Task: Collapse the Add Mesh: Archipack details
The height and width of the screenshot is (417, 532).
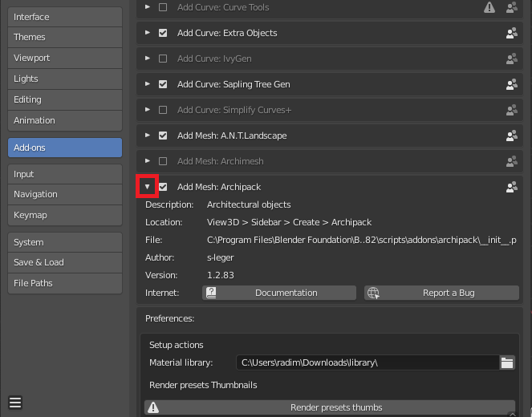Action: (147, 187)
